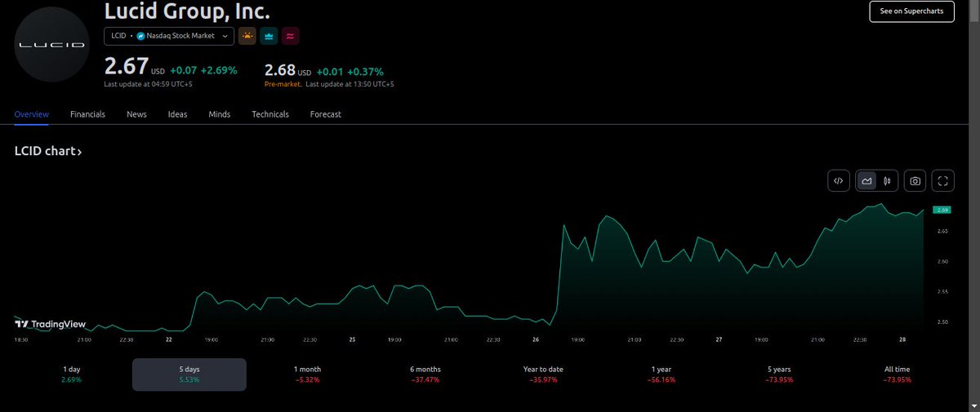The height and width of the screenshot is (412, 980).
Task: Select the 6 months range
Action: [x=425, y=374]
